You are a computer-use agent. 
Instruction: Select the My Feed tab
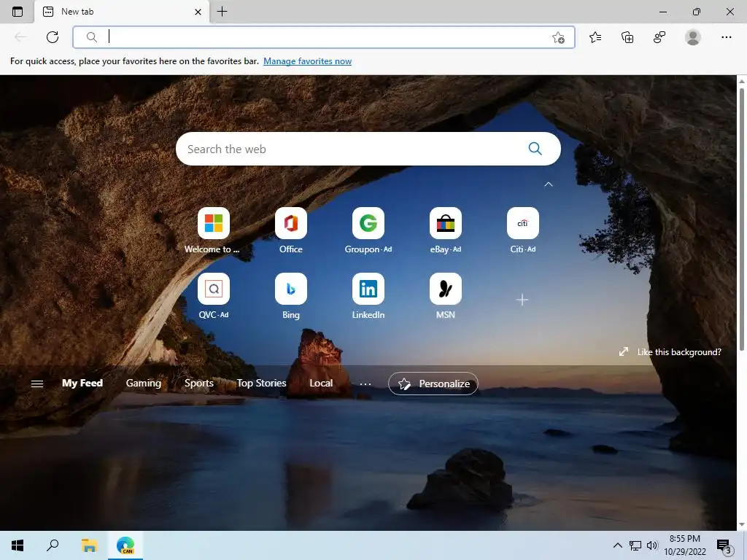(82, 383)
